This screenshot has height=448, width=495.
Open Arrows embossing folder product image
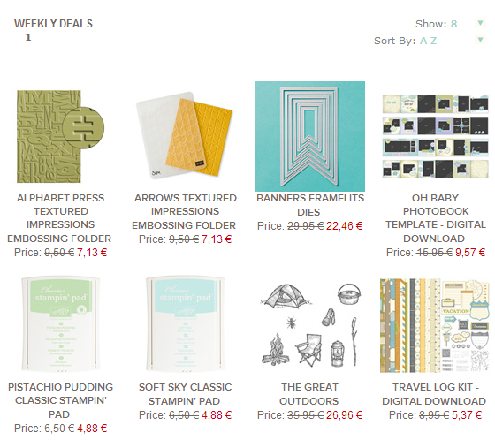(185, 135)
